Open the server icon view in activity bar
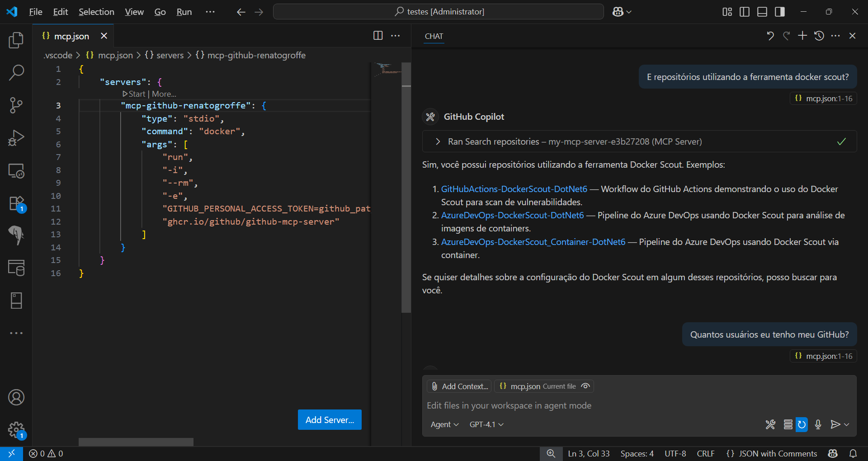The image size is (868, 461). point(16,300)
